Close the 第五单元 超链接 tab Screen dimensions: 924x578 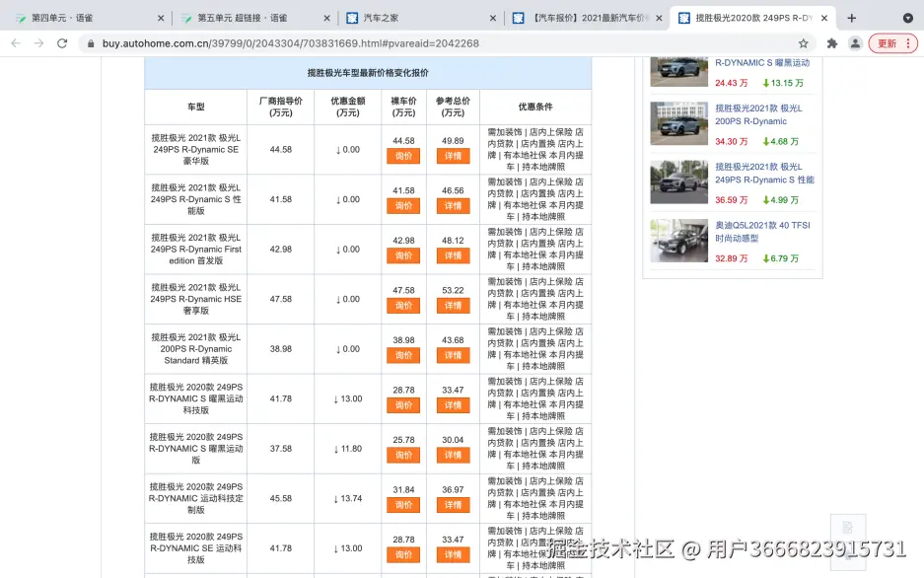tap(327, 19)
